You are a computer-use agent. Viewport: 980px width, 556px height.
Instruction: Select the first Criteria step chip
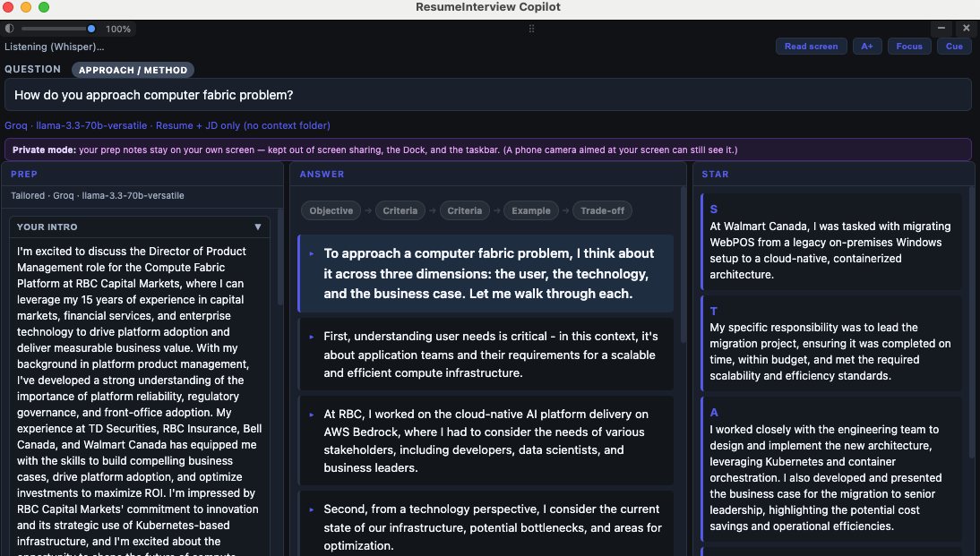click(400, 210)
